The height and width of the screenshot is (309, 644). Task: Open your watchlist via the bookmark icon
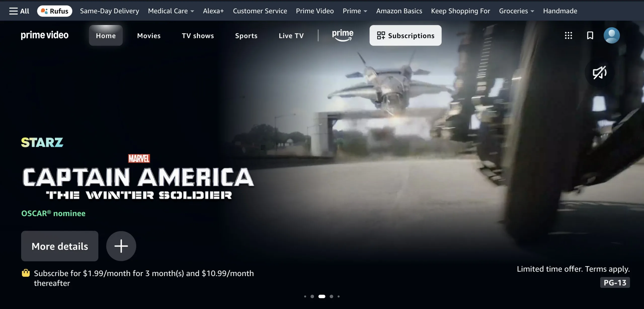pyautogui.click(x=590, y=35)
